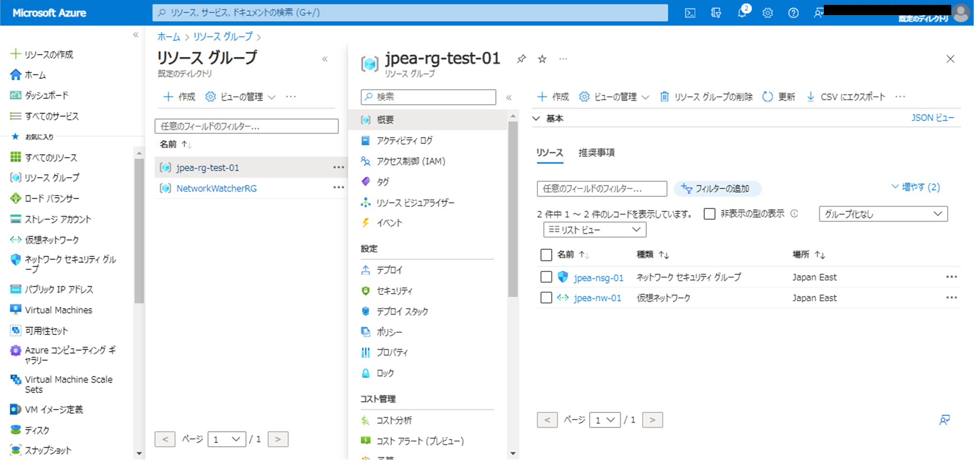
Task: Click resource menu 検索 field
Action: pos(428,97)
